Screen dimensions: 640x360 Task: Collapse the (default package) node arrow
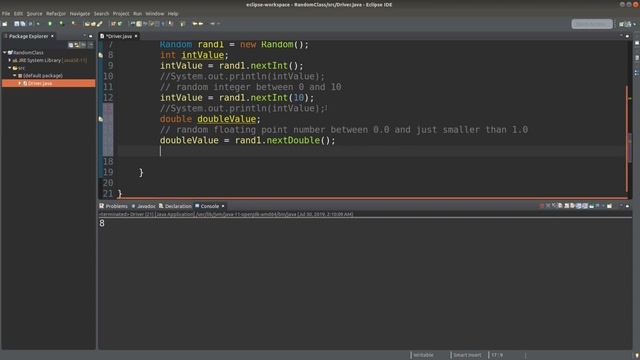coord(15,76)
